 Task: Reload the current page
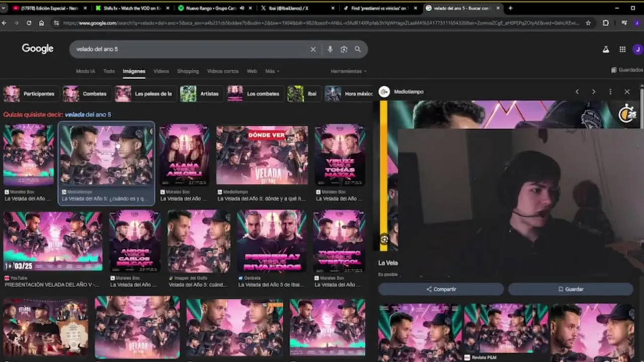tap(29, 23)
